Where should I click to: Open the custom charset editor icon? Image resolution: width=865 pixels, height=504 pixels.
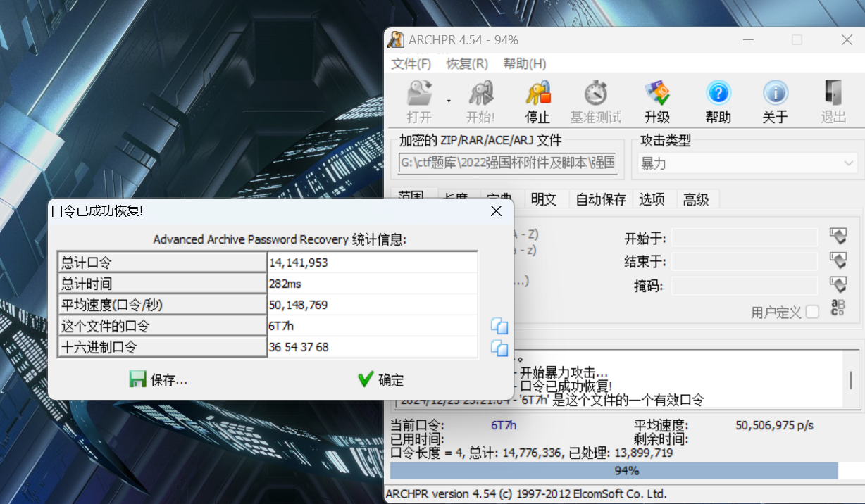tap(838, 309)
